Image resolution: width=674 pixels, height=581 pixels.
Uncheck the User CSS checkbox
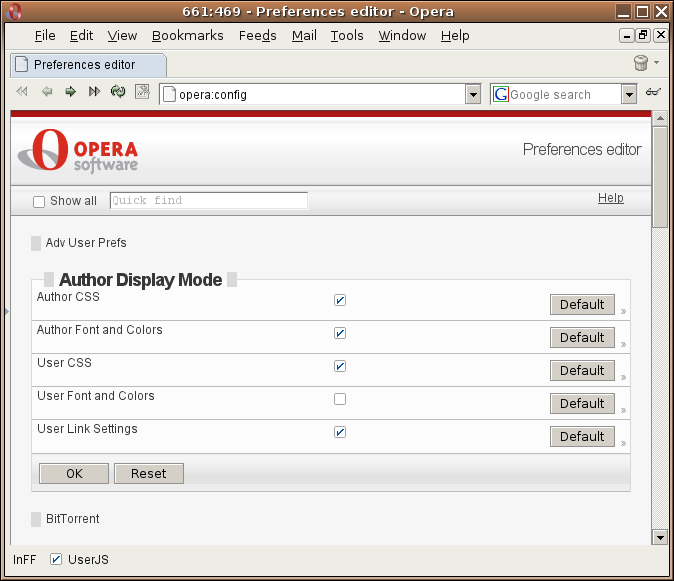click(x=340, y=366)
